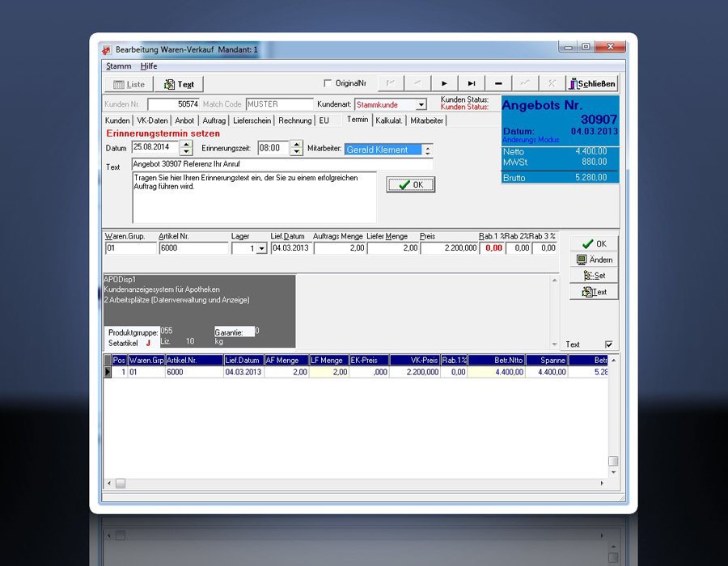Click the delete record minus icon
The width and height of the screenshot is (728, 566).
coord(498,83)
